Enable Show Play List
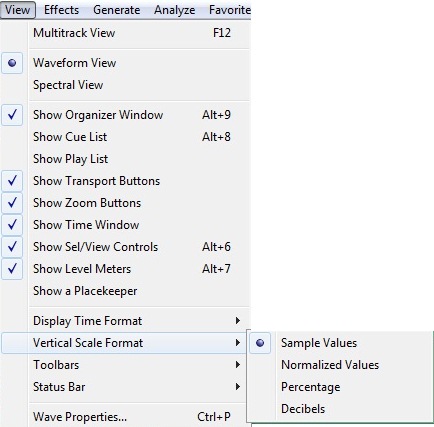Screen dimensions: 434x427 click(x=126, y=159)
